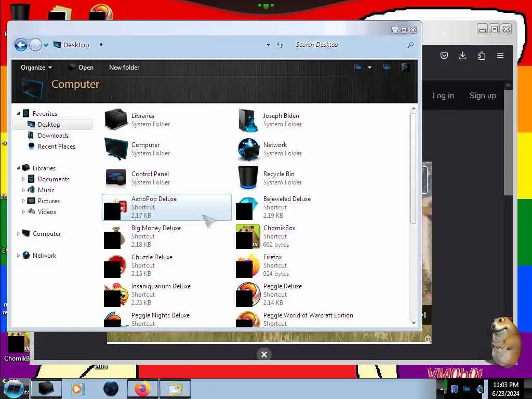Open Firefox Pocket save icon
532x399 pixels.
(x=444, y=56)
